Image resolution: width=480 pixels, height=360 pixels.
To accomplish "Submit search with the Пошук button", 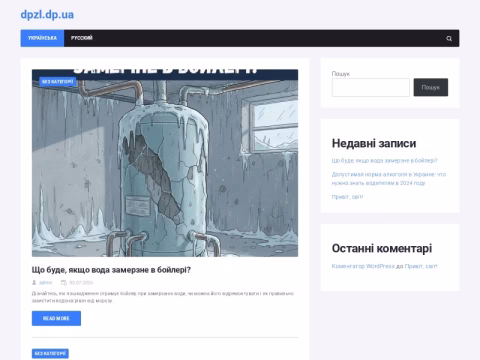I will (x=431, y=87).
